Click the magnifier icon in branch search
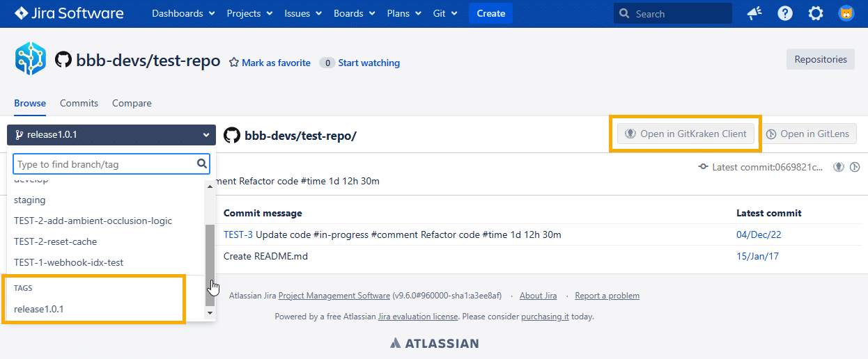This screenshot has width=868, height=359. [202, 164]
